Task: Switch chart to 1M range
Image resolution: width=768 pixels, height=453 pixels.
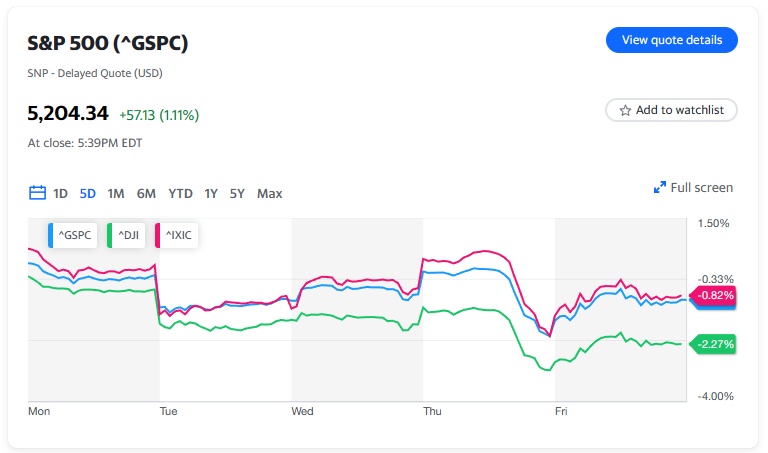Action: click(x=116, y=193)
